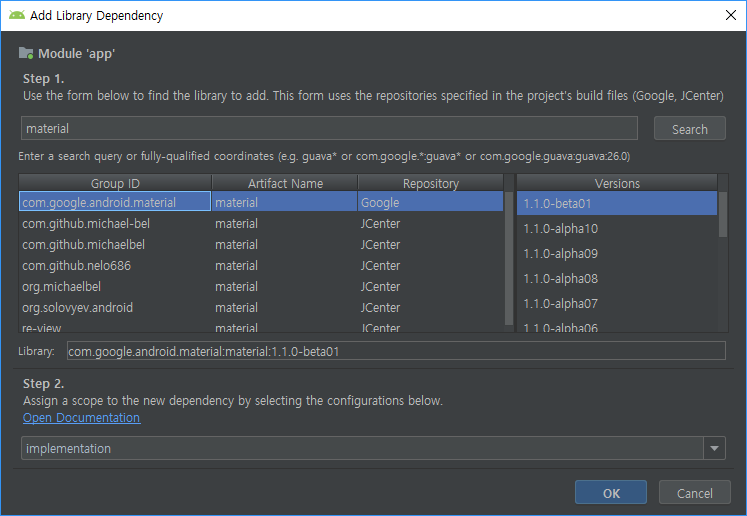
Task: Click the Library coordinates text field
Action: click(x=396, y=351)
